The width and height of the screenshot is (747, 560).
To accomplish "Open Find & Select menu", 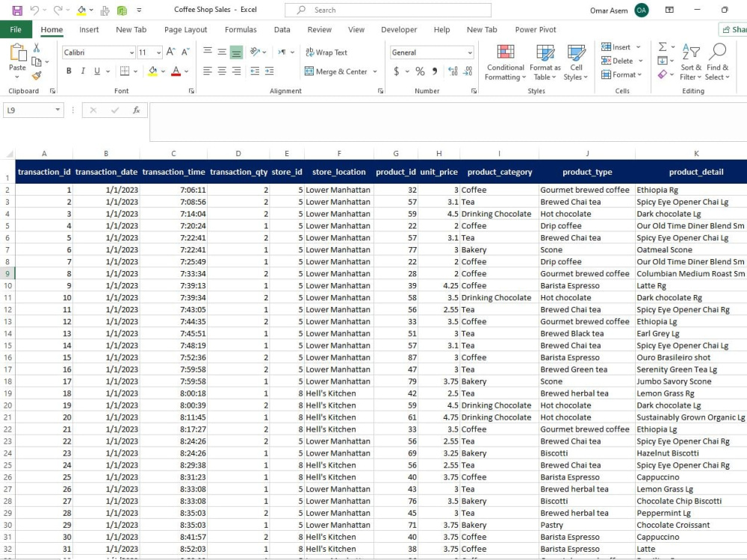I will point(717,63).
